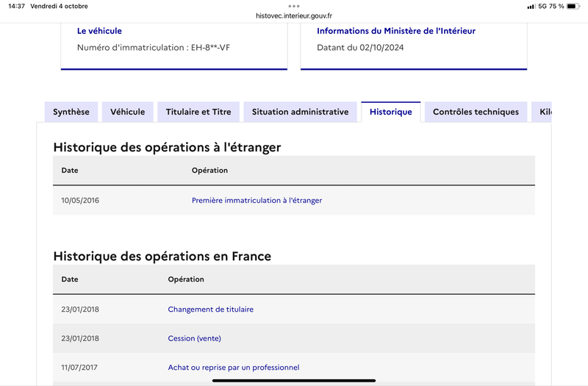Screen dimensions: 588x386
Task: Tap the three-dot multitasking icon at top
Action: [294, 6]
